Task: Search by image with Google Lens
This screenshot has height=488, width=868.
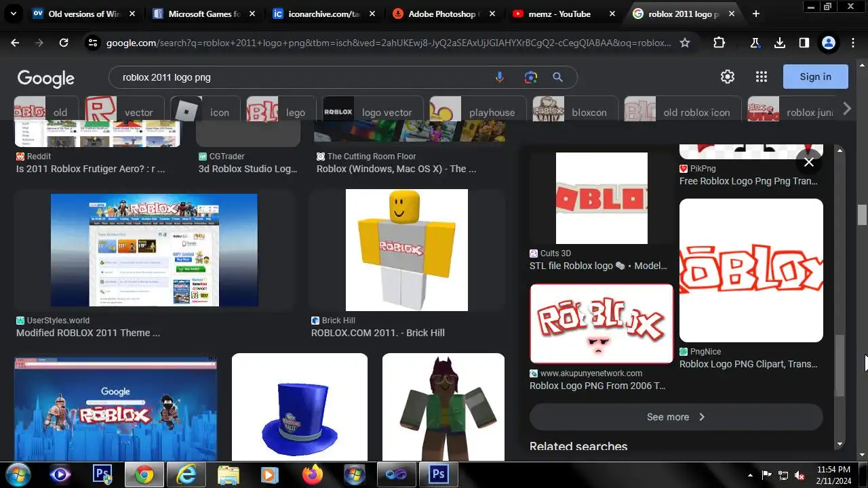Action: point(530,77)
